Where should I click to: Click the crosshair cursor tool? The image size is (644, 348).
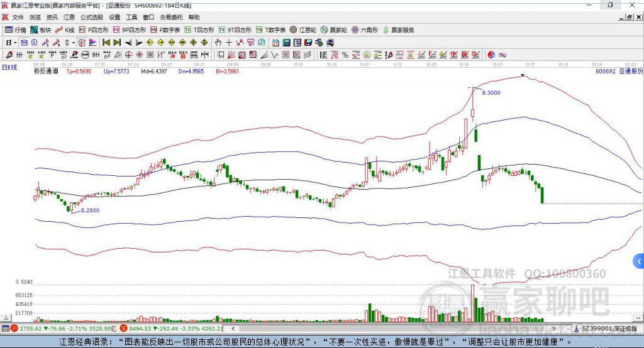coord(229,43)
